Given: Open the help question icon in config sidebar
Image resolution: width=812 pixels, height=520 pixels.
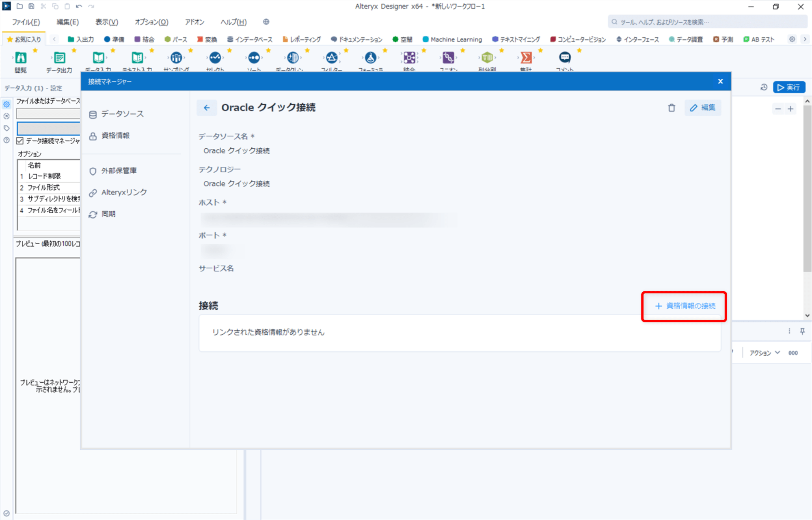Looking at the screenshot, I should [6, 140].
